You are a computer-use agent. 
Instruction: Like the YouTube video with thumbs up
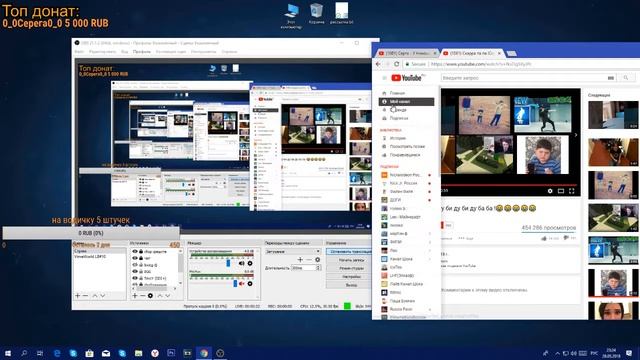tap(544, 238)
